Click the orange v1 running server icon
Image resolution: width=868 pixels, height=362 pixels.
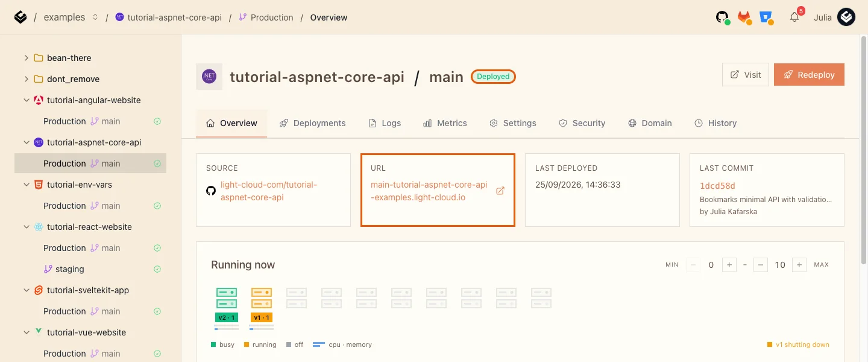(x=262, y=298)
